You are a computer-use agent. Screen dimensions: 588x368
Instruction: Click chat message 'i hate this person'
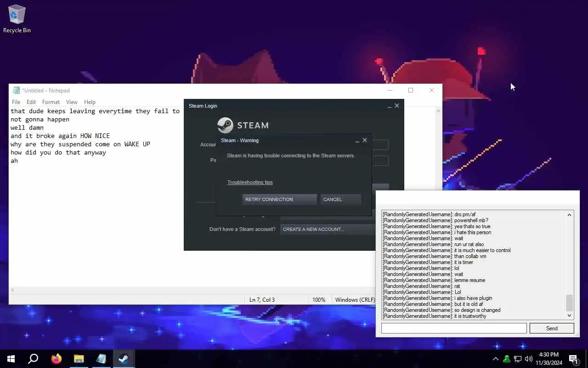coord(473,232)
